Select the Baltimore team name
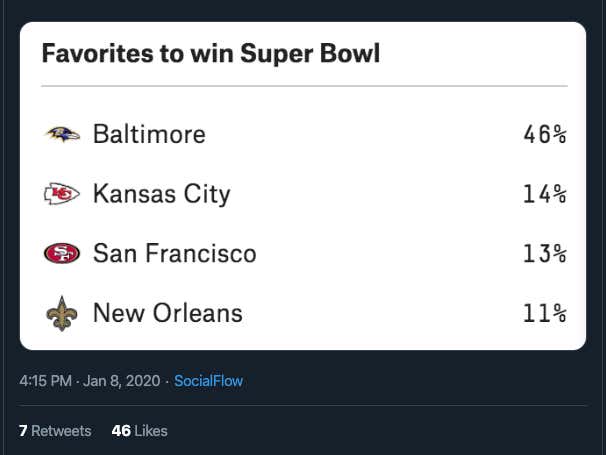 [x=149, y=134]
